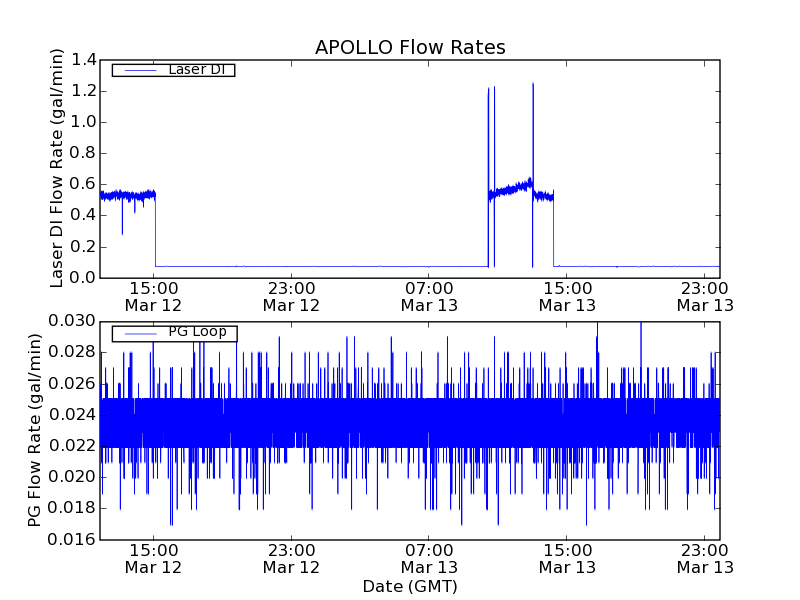Click "07:00 Mar 13" under the PG Loop plot
800x600 pixels.
[x=429, y=559]
